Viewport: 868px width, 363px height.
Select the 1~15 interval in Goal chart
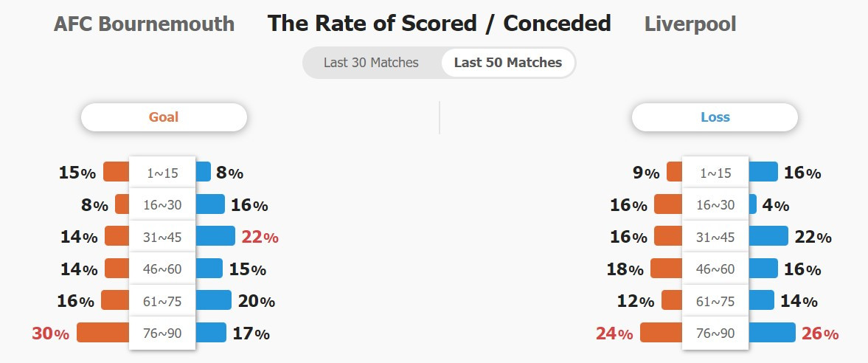click(x=162, y=173)
